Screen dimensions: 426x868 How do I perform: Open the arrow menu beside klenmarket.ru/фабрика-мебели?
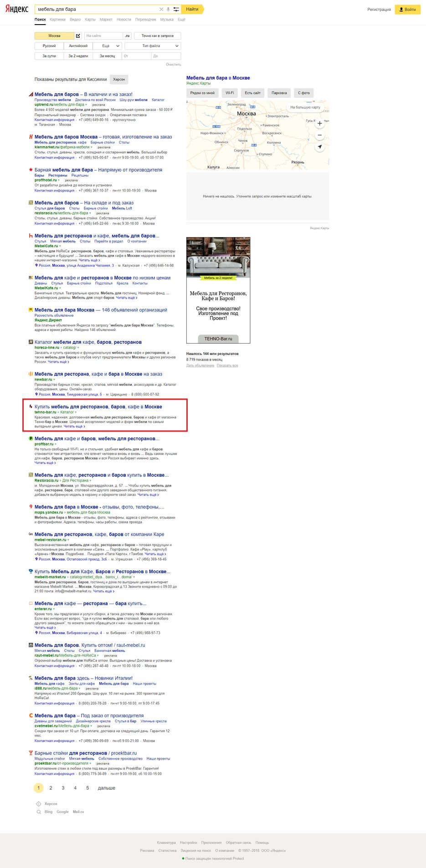[92, 147]
